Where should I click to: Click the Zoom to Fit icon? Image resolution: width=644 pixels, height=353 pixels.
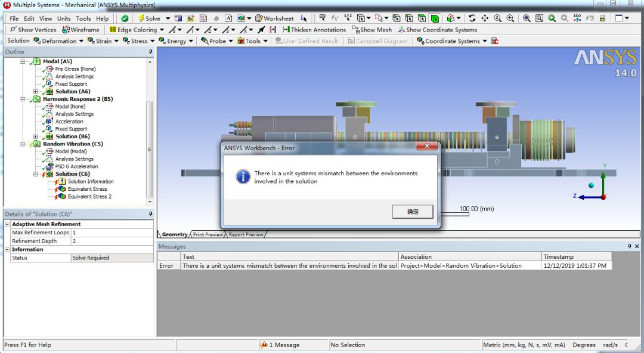pos(527,18)
